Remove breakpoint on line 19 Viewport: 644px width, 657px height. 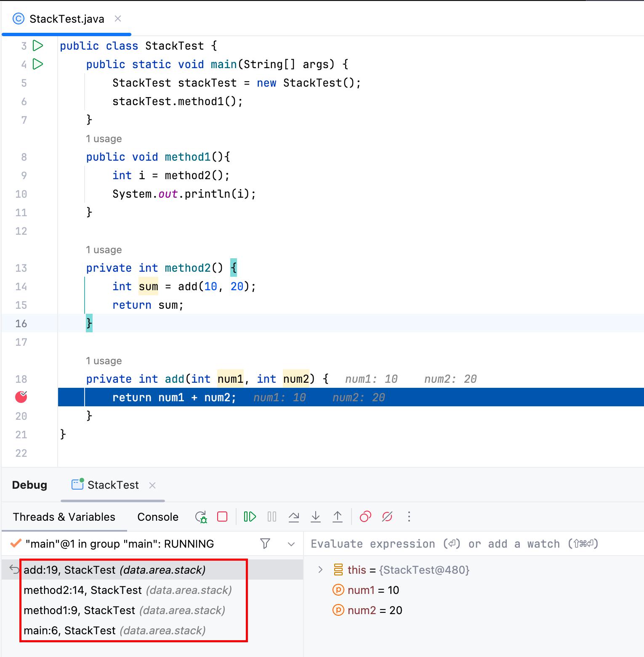tap(21, 397)
